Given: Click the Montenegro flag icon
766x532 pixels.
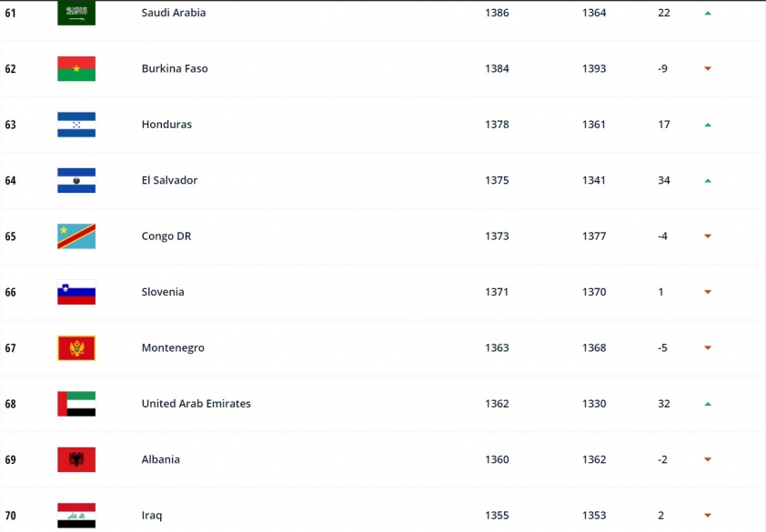Looking at the screenshot, I should point(76,348).
